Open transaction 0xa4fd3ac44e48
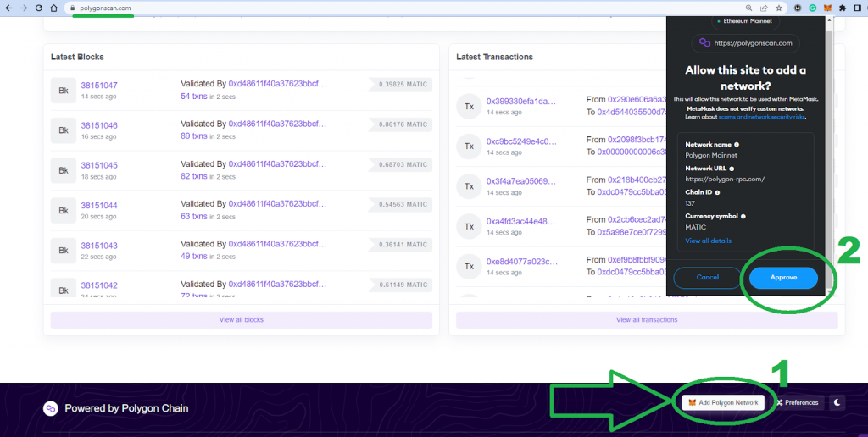Viewport: 868px width, 437px height. [x=520, y=221]
